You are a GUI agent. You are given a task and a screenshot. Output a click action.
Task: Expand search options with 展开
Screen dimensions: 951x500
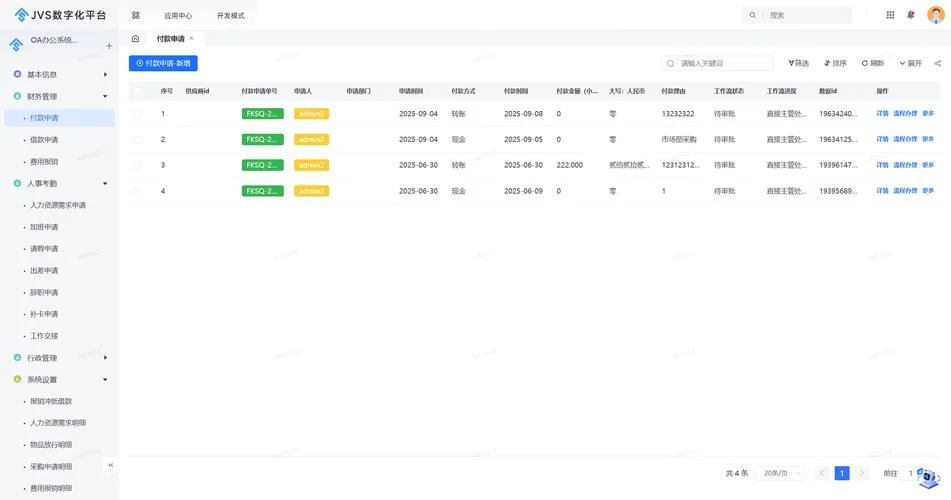click(x=910, y=63)
